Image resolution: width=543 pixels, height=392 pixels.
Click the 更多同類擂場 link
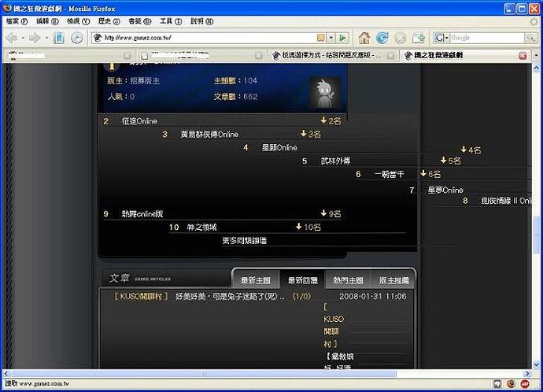245,240
